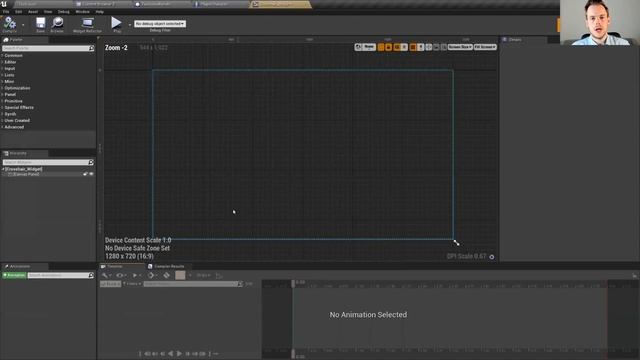Open the Asset menu
Screen dimensions: 640x360
click(x=33, y=11)
